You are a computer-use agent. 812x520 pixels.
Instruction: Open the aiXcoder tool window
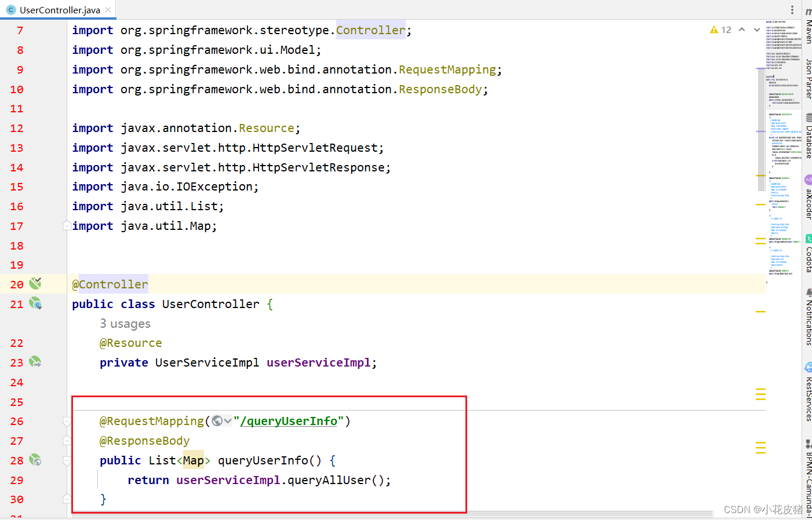(808, 197)
